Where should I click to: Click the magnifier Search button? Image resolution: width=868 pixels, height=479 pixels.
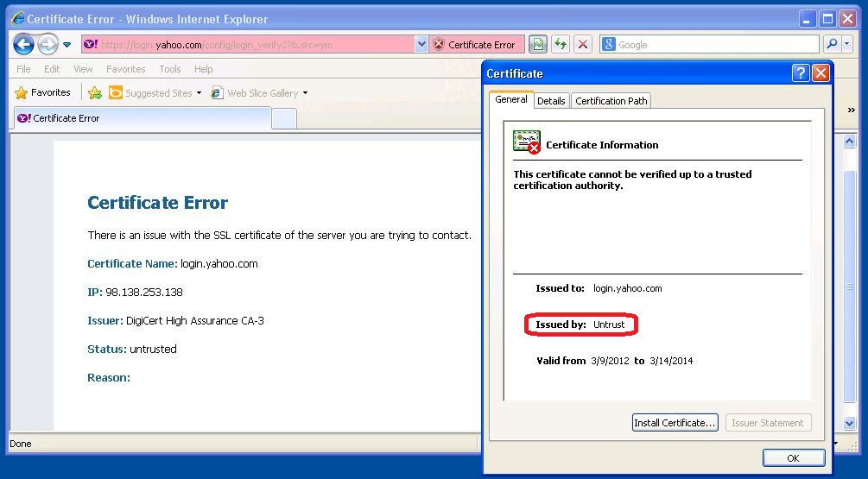832,45
